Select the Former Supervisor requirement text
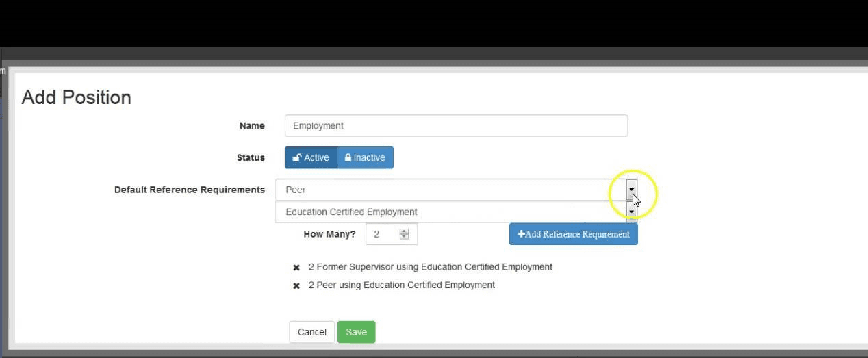 coord(430,267)
